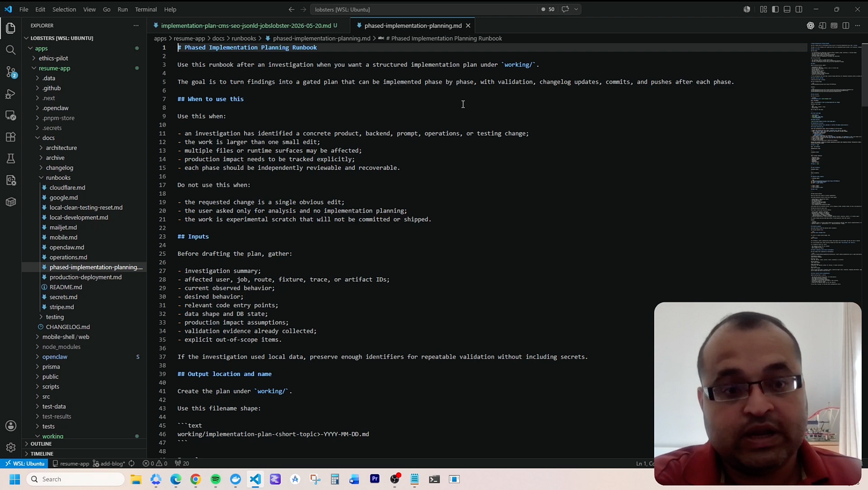The image size is (868, 490).
Task: Open editor more actions ellipsis
Action: (858, 25)
